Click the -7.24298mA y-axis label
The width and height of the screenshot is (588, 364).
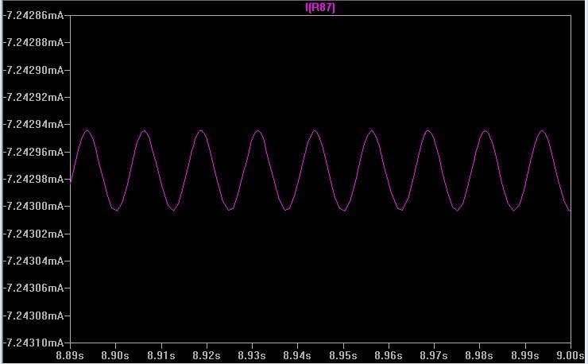coord(33,179)
